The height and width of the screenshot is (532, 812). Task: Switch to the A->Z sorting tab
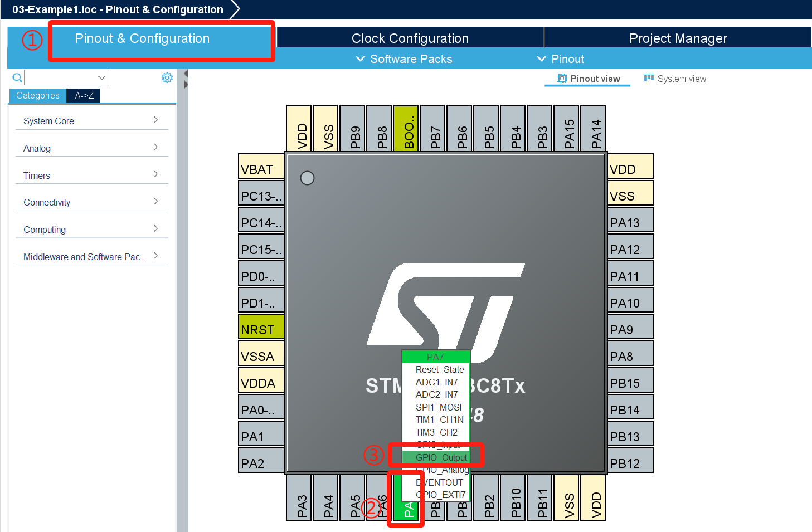coord(84,96)
